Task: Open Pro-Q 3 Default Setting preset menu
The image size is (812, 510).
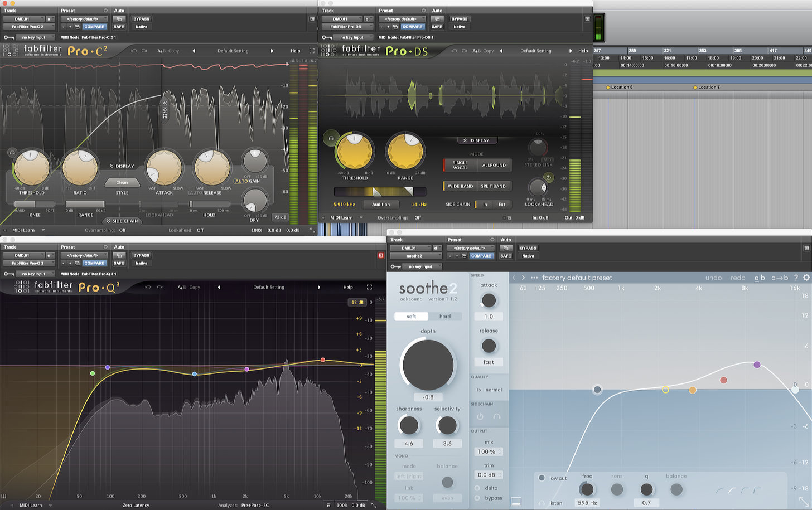Action: click(x=269, y=287)
